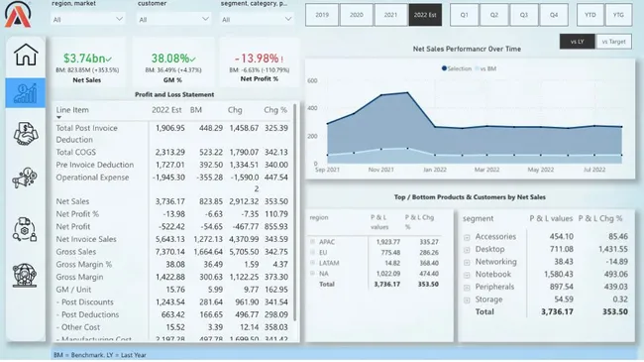Image resolution: width=644 pixels, height=362 pixels.
Task: Compare vs Target benchmark
Action: (x=613, y=42)
